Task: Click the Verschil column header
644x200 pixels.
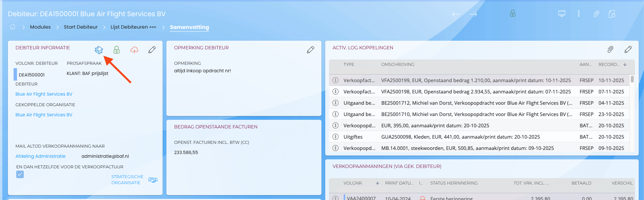Action: (622, 183)
